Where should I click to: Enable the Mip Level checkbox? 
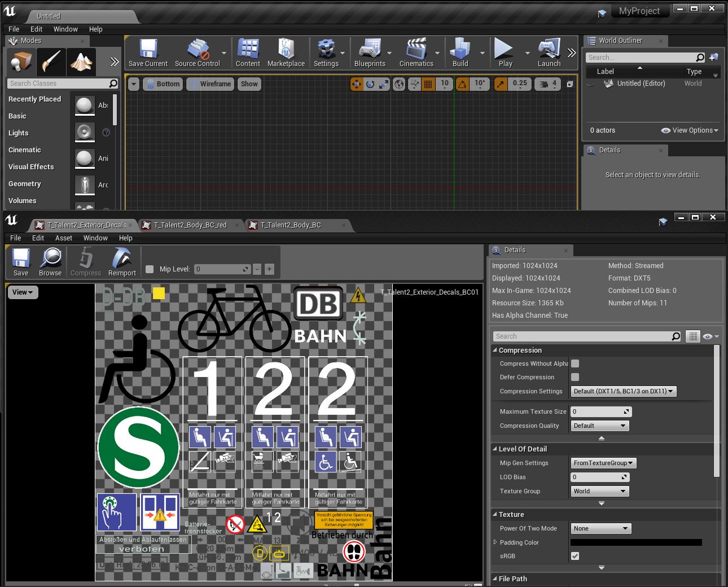pos(150,269)
